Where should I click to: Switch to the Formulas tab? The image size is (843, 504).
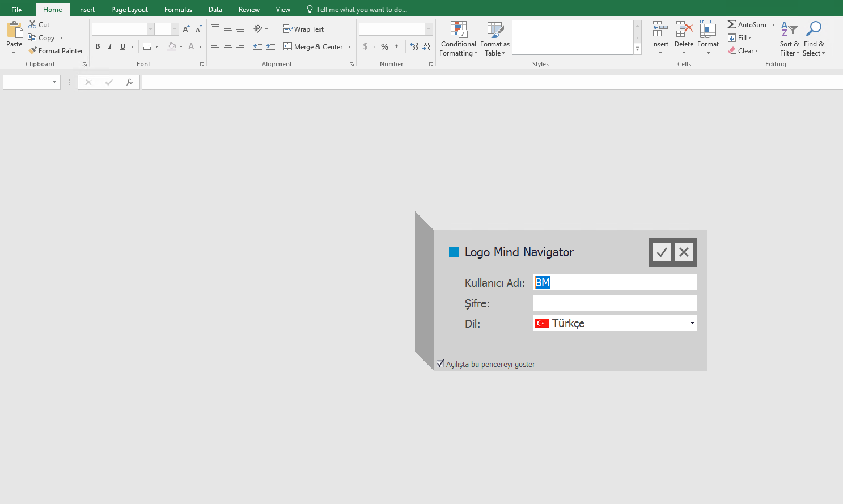coord(177,9)
